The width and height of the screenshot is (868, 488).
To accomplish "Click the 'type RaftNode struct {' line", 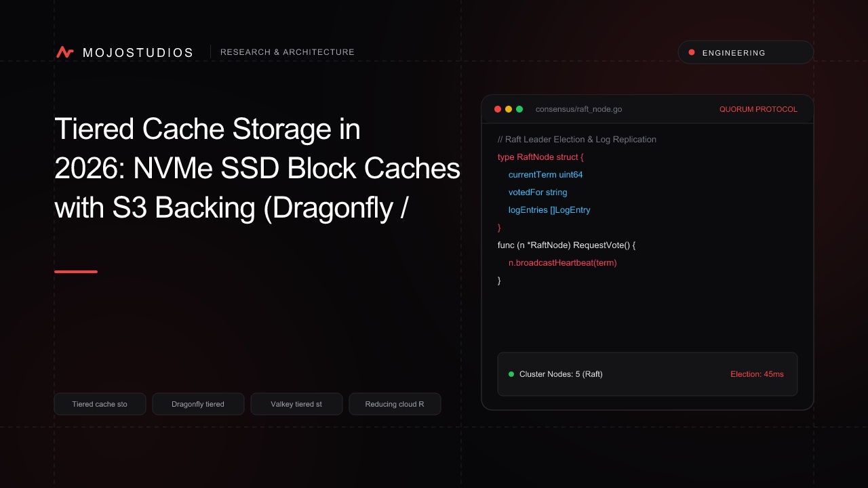I will coord(540,157).
